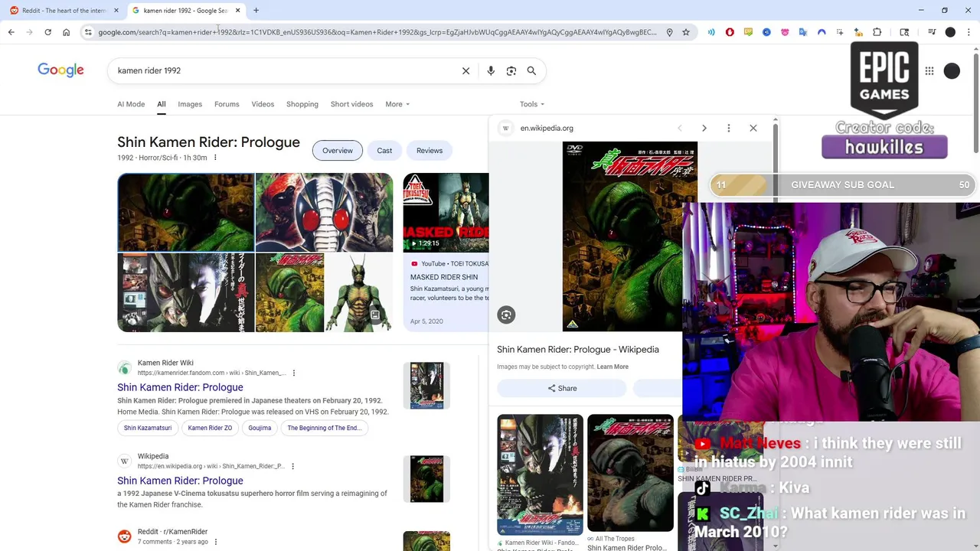This screenshot has width=980, height=551.
Task: Click the Google logo
Action: pos(60,70)
